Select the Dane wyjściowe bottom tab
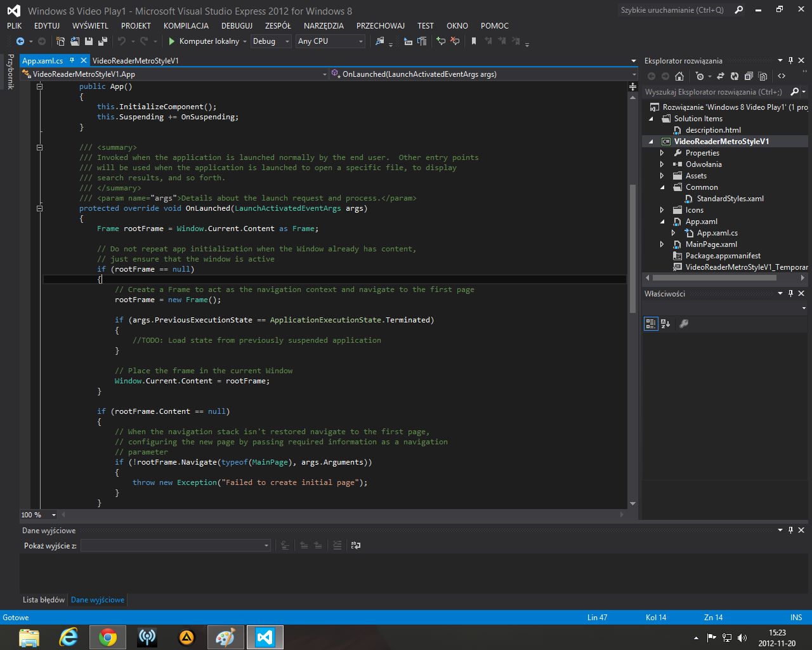 pos(98,599)
